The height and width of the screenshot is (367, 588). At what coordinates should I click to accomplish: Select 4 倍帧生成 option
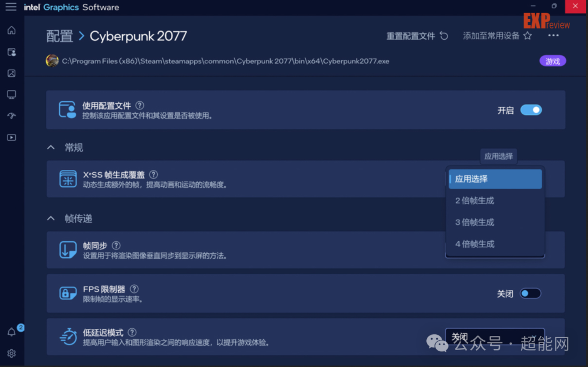click(495, 244)
